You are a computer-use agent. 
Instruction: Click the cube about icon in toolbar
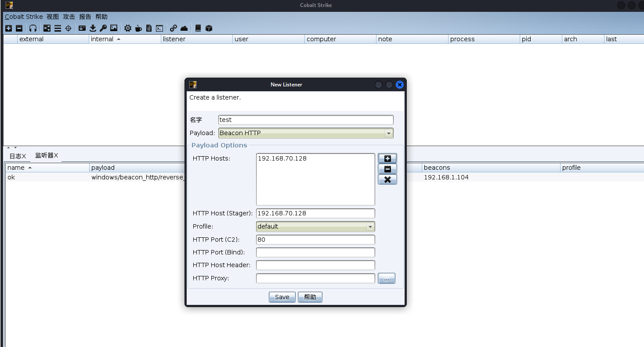point(209,28)
